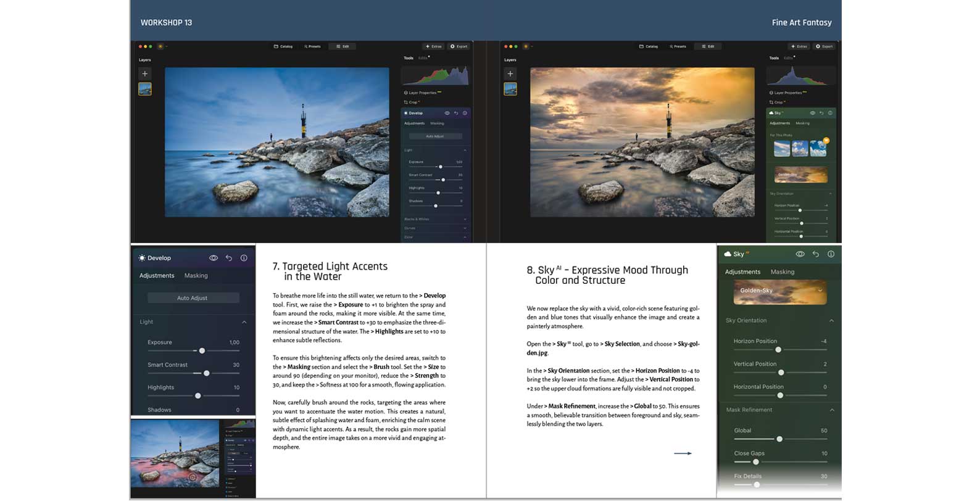The width and height of the screenshot is (980, 501).
Task: Add a new layer with the plus icon in the left screenshot
Action: coord(145,73)
